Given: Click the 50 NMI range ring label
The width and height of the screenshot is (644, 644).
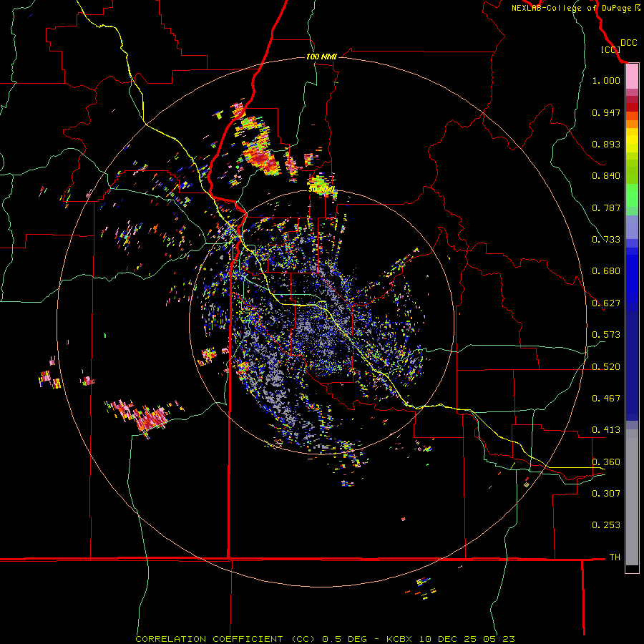Looking at the screenshot, I should point(321,190).
